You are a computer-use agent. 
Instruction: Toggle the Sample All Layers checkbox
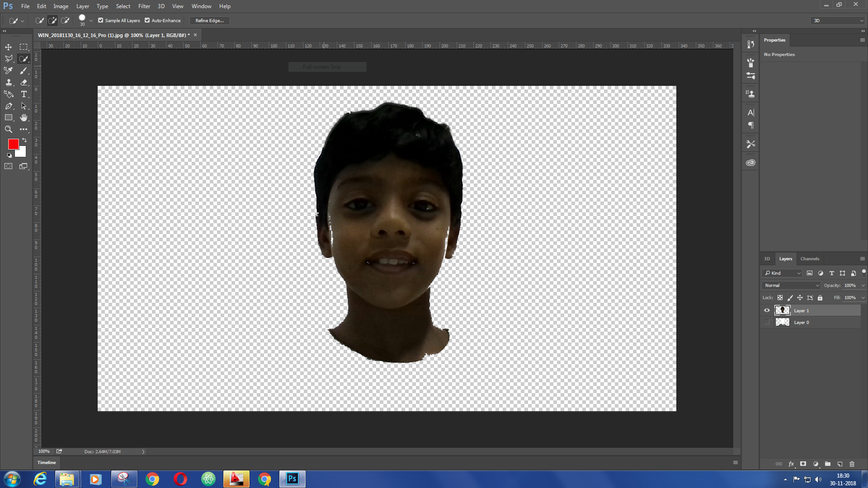tap(101, 20)
